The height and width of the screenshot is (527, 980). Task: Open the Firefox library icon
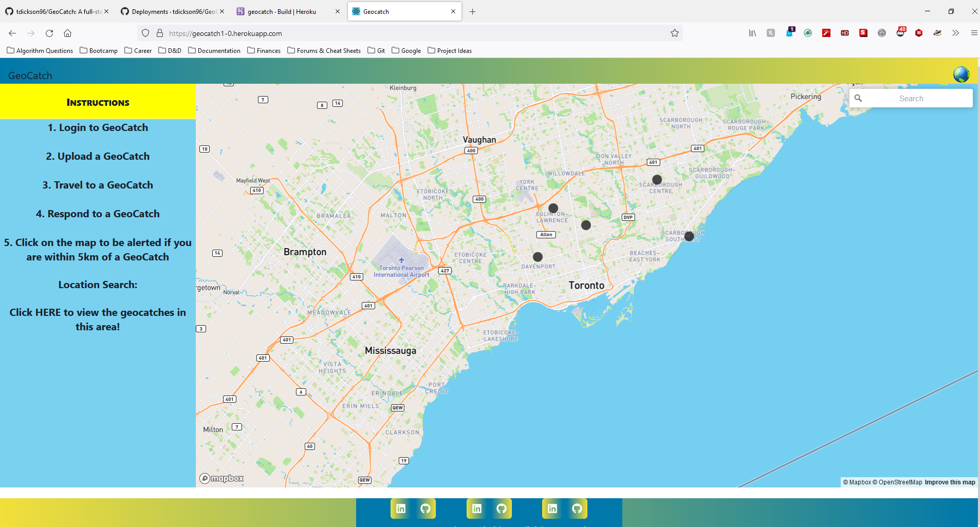(x=752, y=33)
